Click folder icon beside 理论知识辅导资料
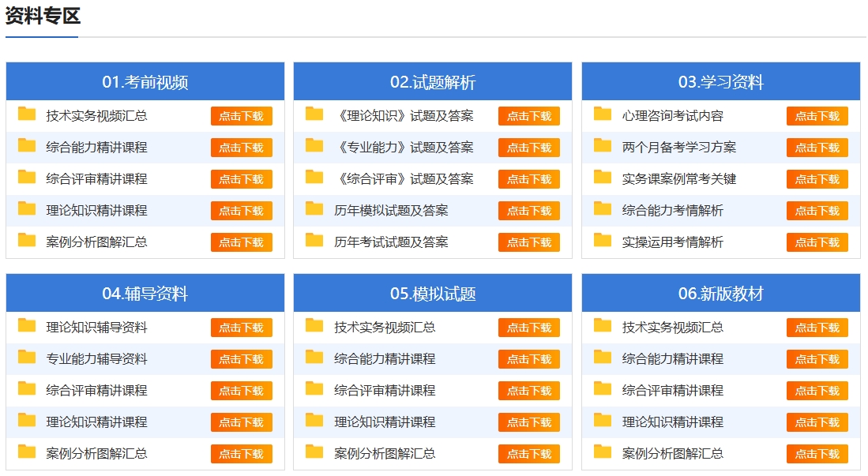 click(x=27, y=326)
